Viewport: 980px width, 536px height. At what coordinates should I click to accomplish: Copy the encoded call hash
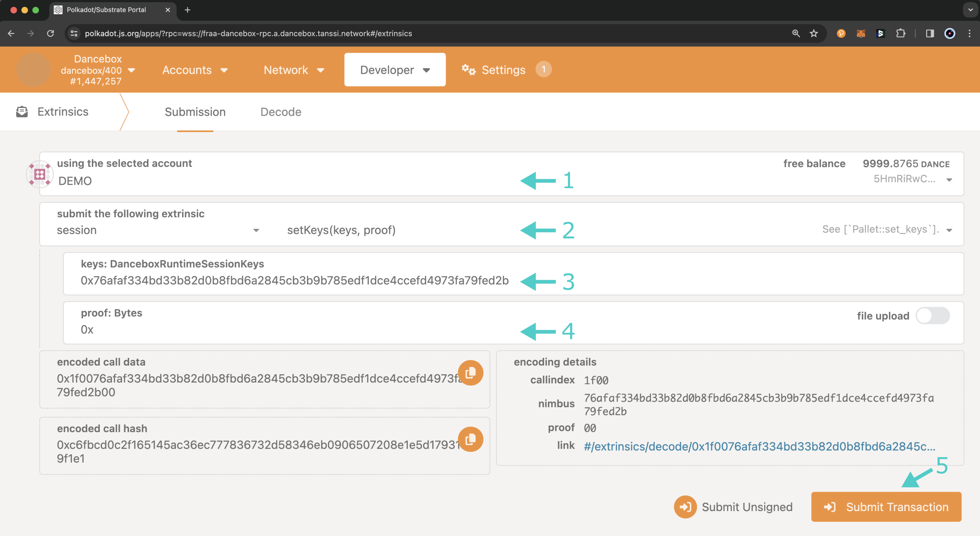click(x=470, y=439)
